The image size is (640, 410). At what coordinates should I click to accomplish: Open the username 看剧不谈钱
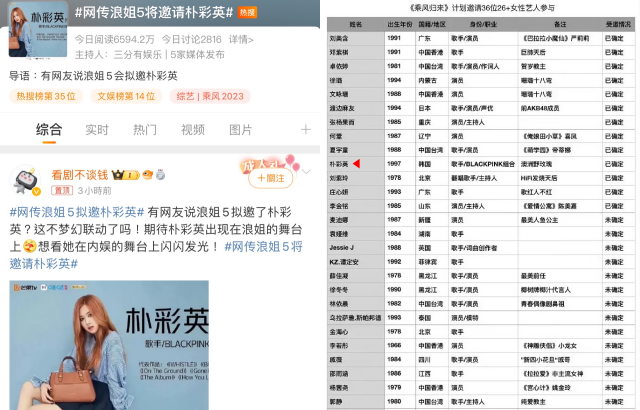(80, 175)
